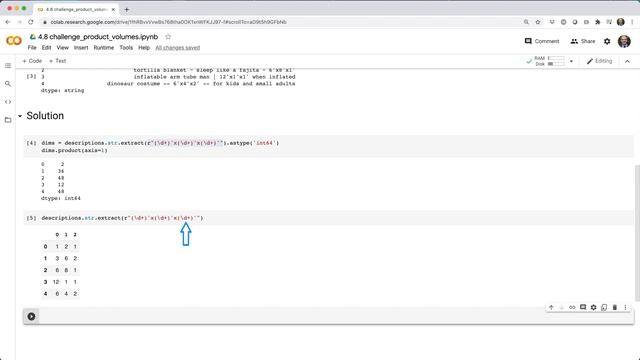The height and width of the screenshot is (360, 640).
Task: Open find and replace sidebar icon
Action: click(x=8, y=84)
